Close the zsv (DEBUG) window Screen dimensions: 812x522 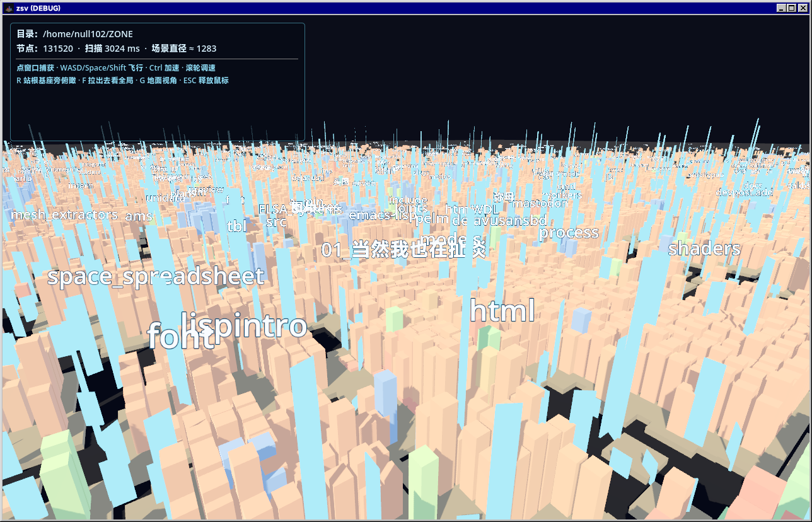(802, 8)
